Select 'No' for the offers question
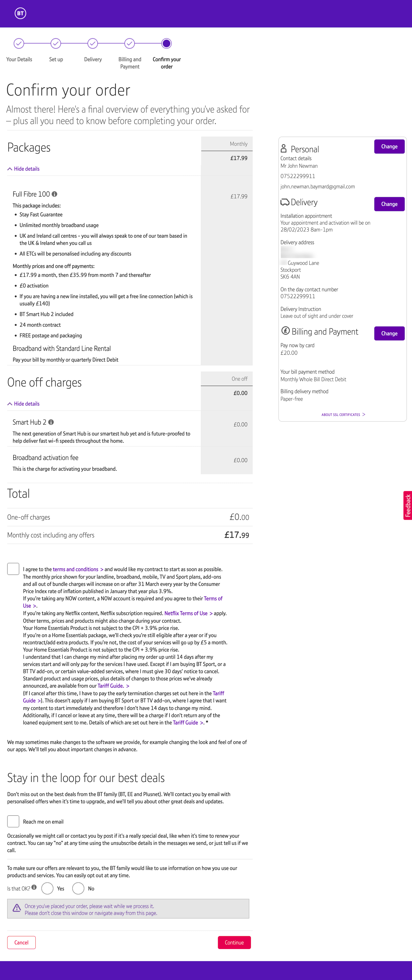This screenshot has height=980, width=412. (x=78, y=888)
